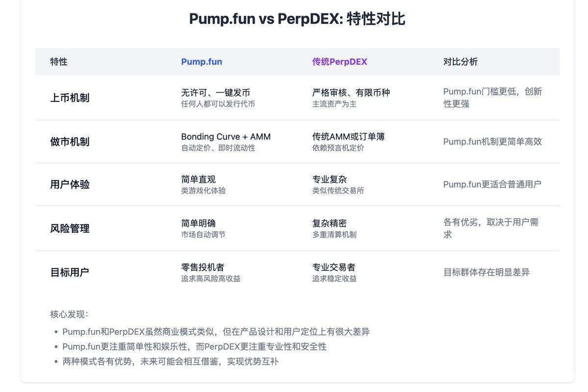
Task: Select the '上币机制' row label
Action: 70,98
